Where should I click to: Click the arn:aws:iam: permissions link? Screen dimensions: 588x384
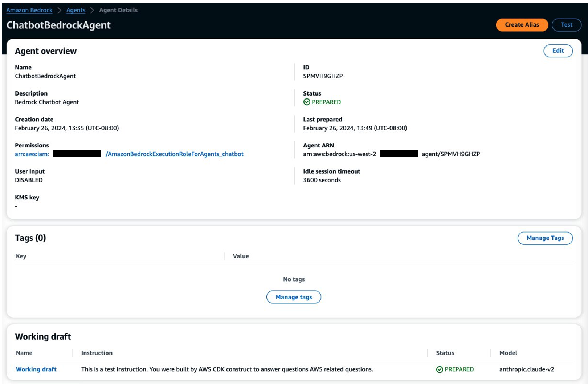[32, 154]
